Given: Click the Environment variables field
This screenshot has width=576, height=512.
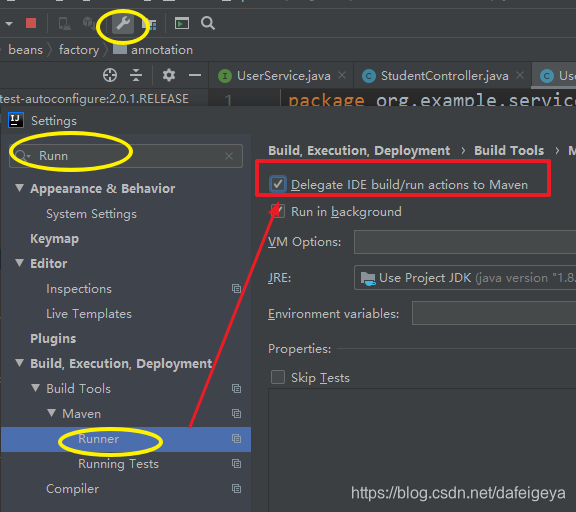Looking at the screenshot, I should (494, 313).
